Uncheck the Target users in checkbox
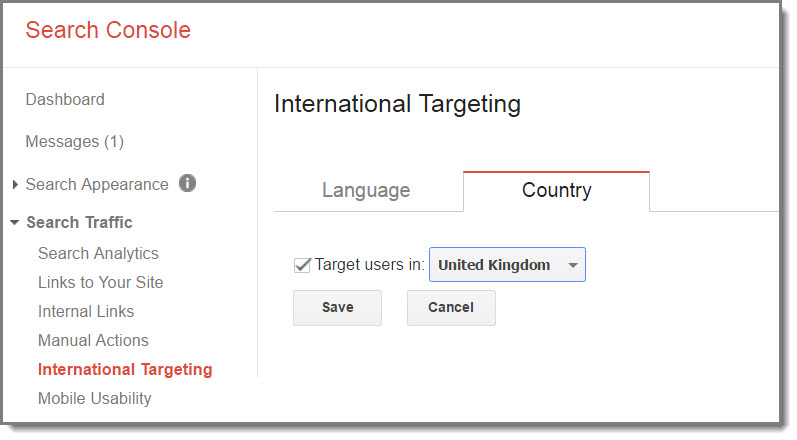 pos(302,265)
